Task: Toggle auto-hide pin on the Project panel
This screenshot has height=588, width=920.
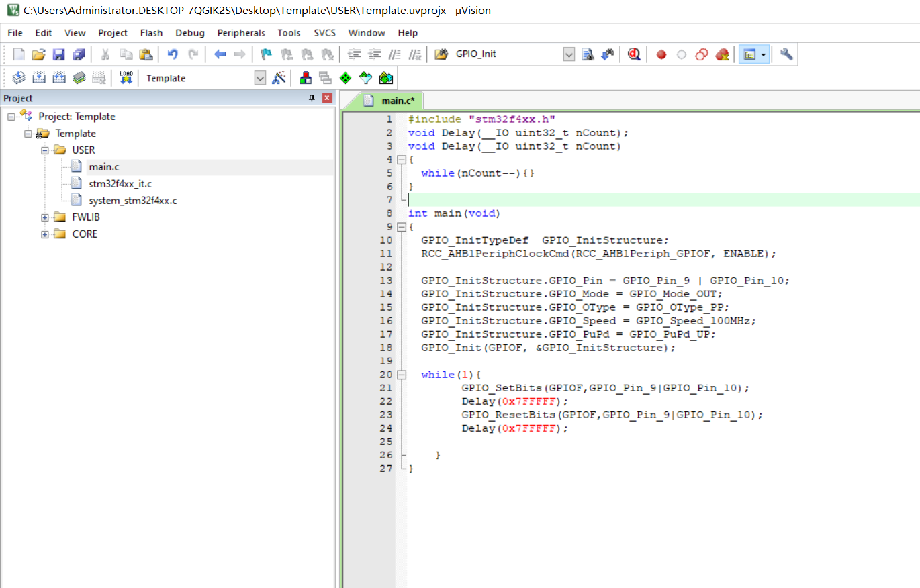Action: 312,98
